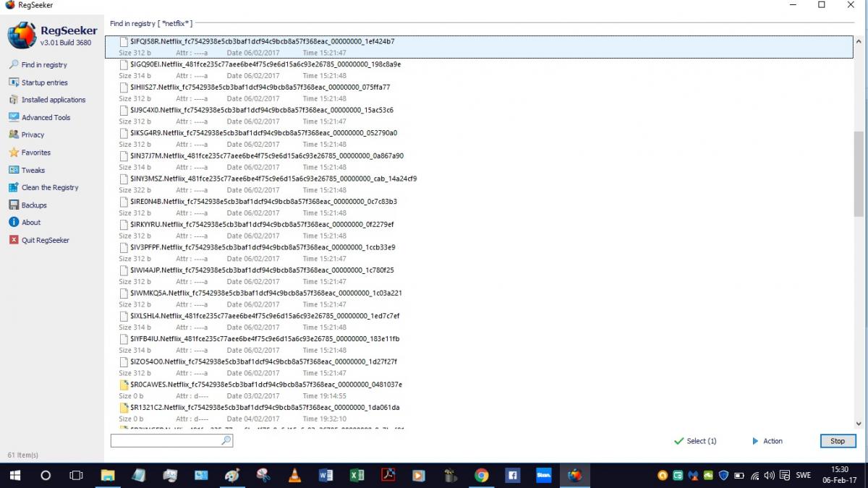The image size is (868, 488).
Task: Select the $IZO54O0.Netflix result row
Action: point(479,367)
